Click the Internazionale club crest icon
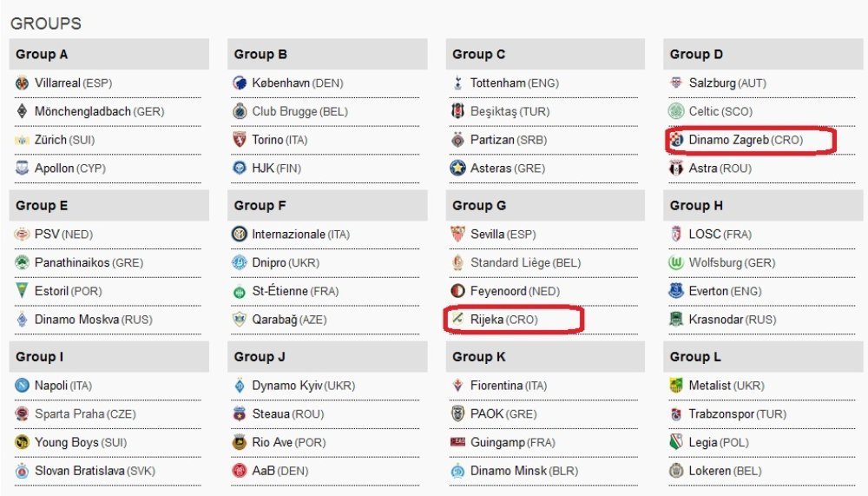 click(x=240, y=235)
